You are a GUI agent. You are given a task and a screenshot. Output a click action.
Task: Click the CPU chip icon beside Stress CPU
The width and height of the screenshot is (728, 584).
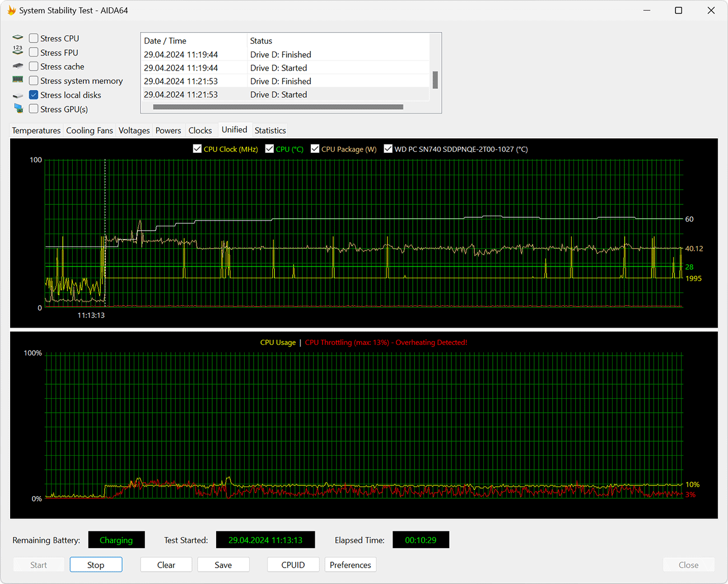18,38
